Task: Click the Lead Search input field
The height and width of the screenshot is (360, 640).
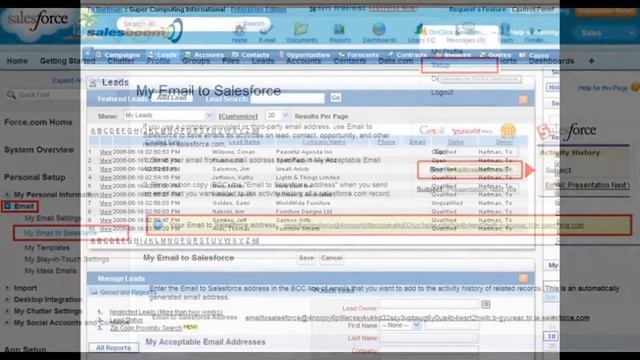Action: coord(287,98)
